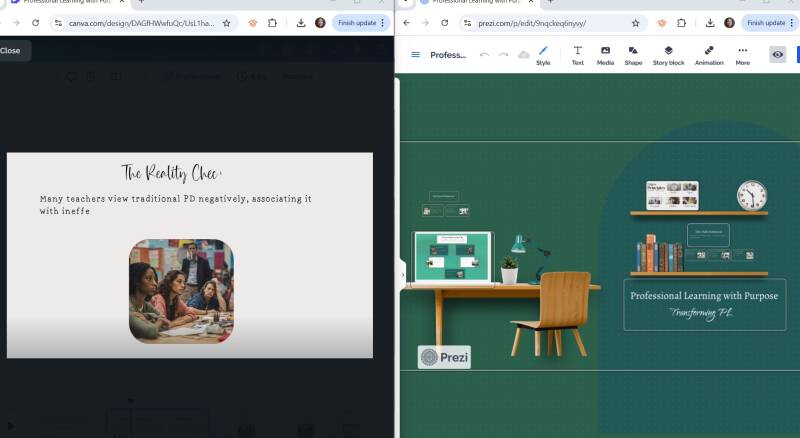The image size is (800, 438).
Task: Open the Media tool in Prezi
Action: point(605,55)
